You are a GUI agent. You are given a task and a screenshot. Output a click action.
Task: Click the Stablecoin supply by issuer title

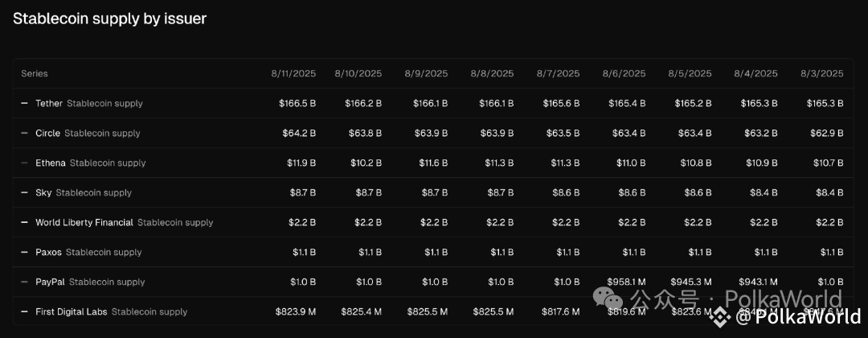tap(109, 19)
